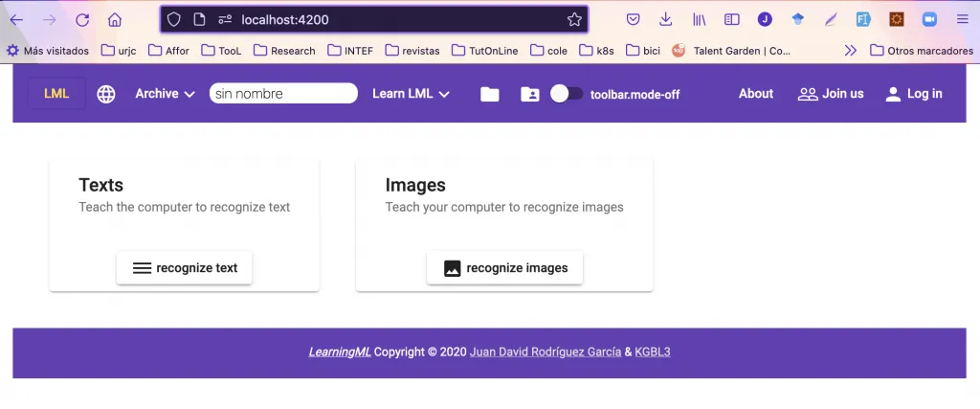Click the Log in button
980x409 pixels.
pos(913,94)
